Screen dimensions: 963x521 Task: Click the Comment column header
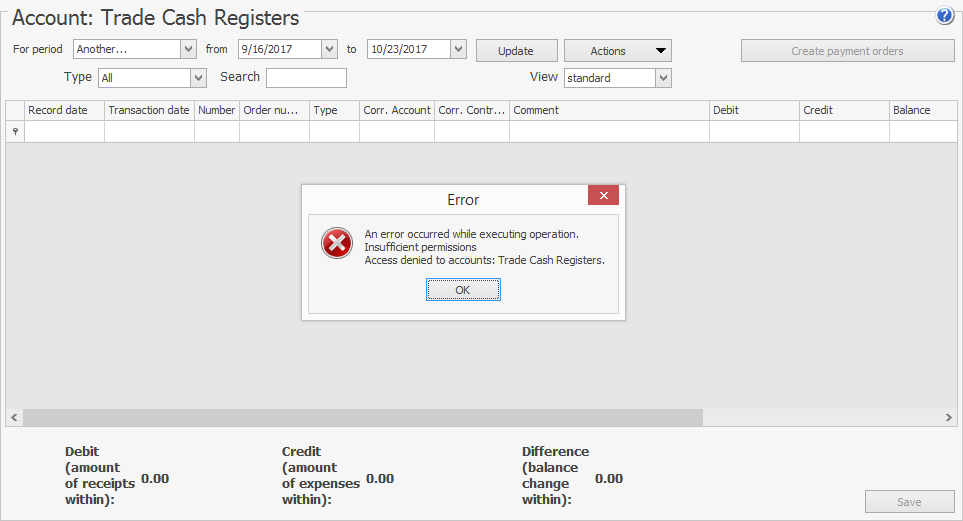coord(609,110)
